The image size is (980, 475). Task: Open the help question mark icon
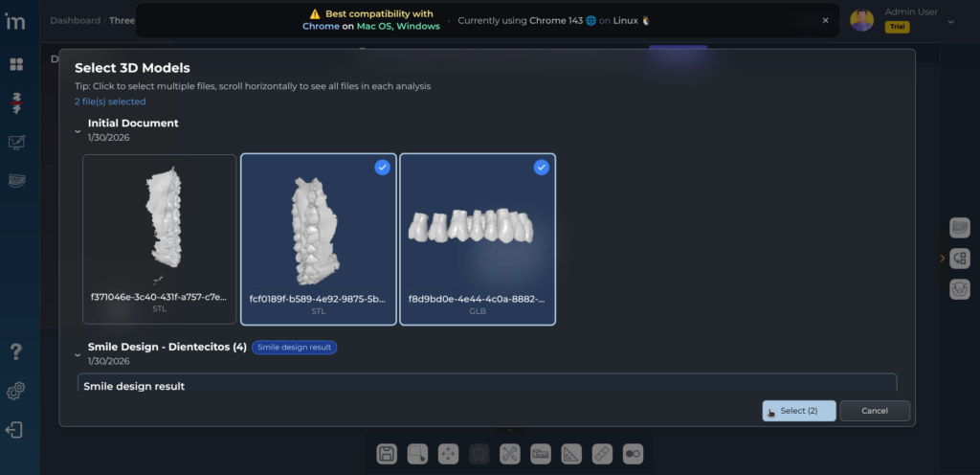[15, 351]
